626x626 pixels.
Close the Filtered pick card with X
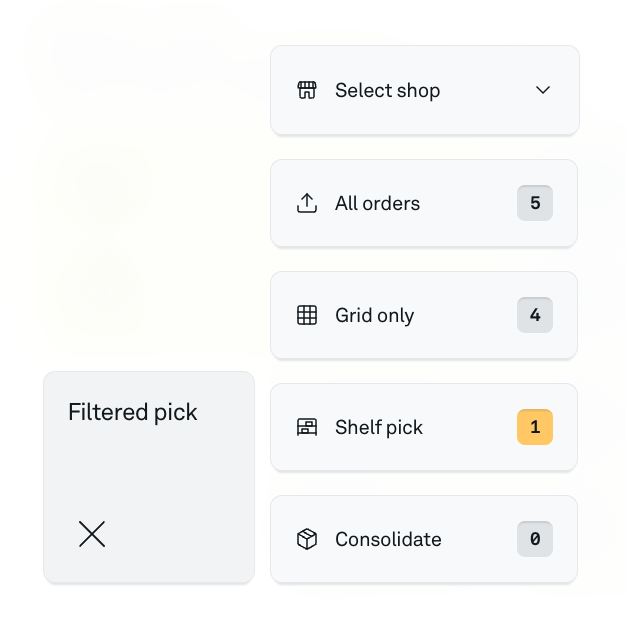(92, 534)
